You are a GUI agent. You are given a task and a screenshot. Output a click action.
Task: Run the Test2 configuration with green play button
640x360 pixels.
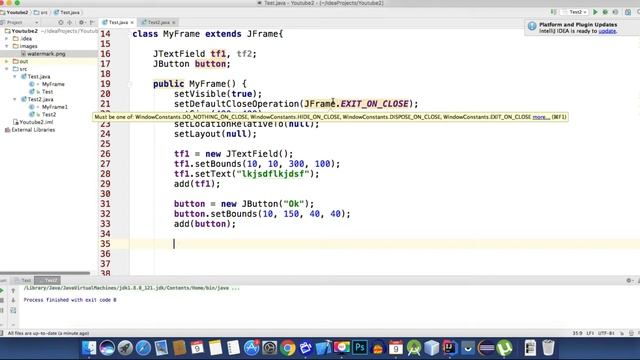[595, 12]
